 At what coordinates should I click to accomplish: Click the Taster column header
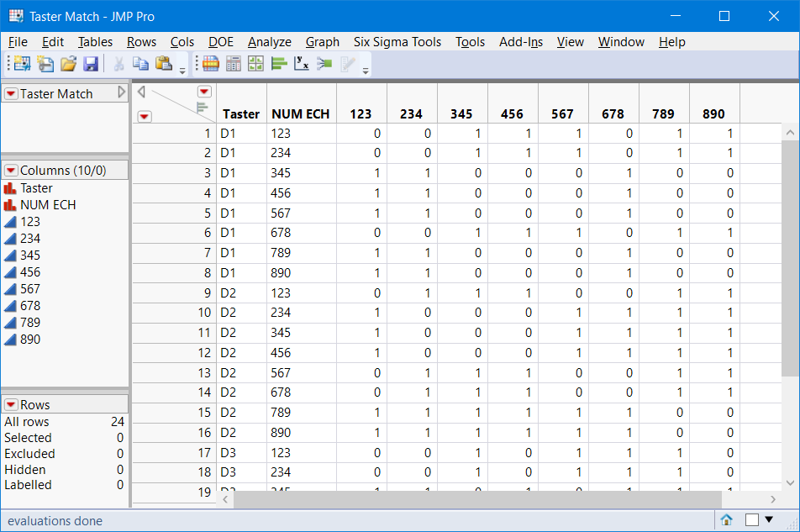point(241,113)
